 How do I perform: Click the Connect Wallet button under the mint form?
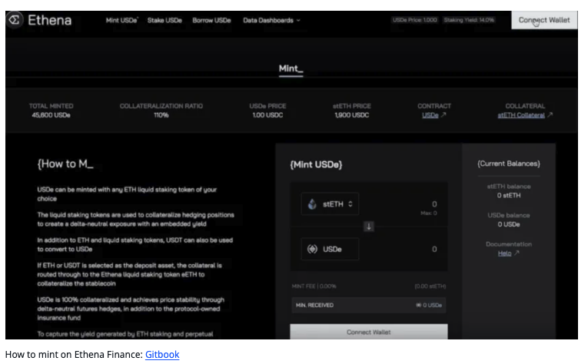369,332
